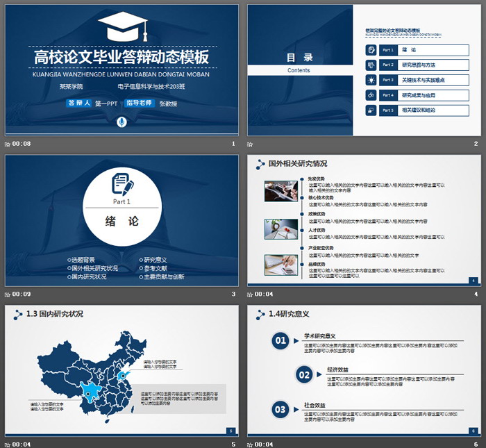
Task: Click the 选题背景 bullet on slide 3
Action: click(81, 260)
